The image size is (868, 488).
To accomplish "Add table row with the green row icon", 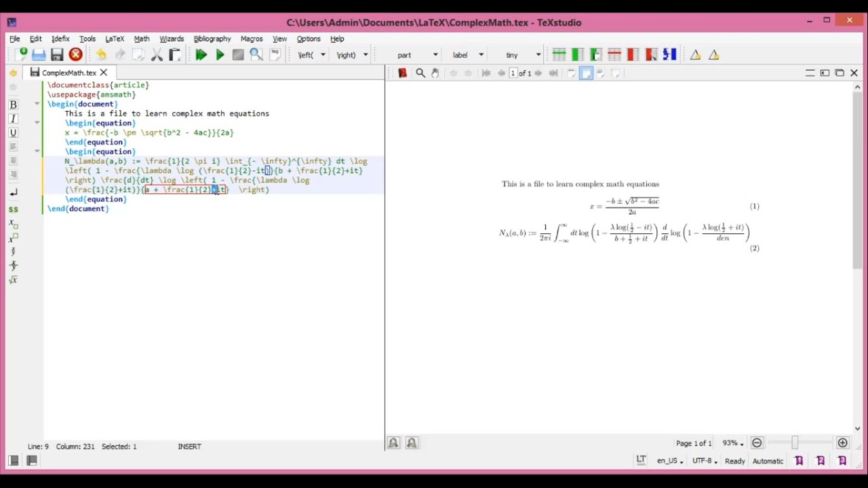I will pos(559,55).
